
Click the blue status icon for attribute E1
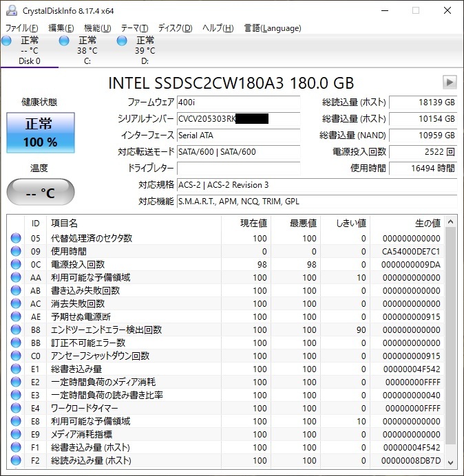[16, 369]
